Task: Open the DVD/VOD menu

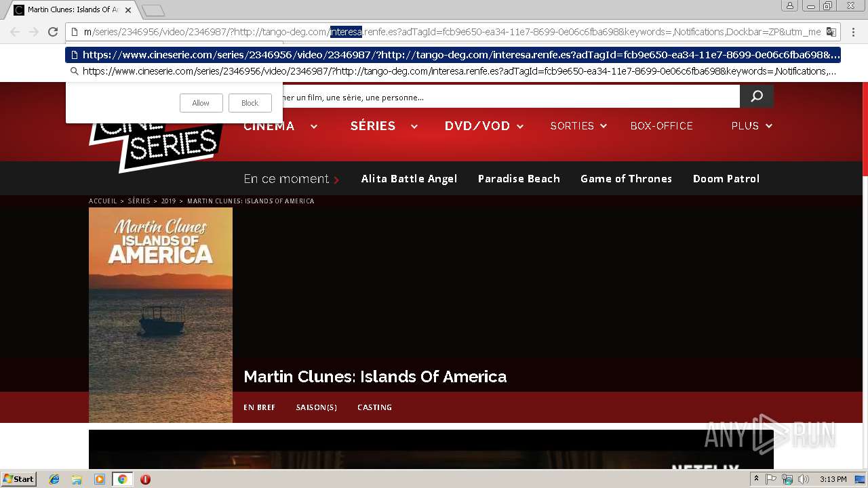Action: pos(477,126)
